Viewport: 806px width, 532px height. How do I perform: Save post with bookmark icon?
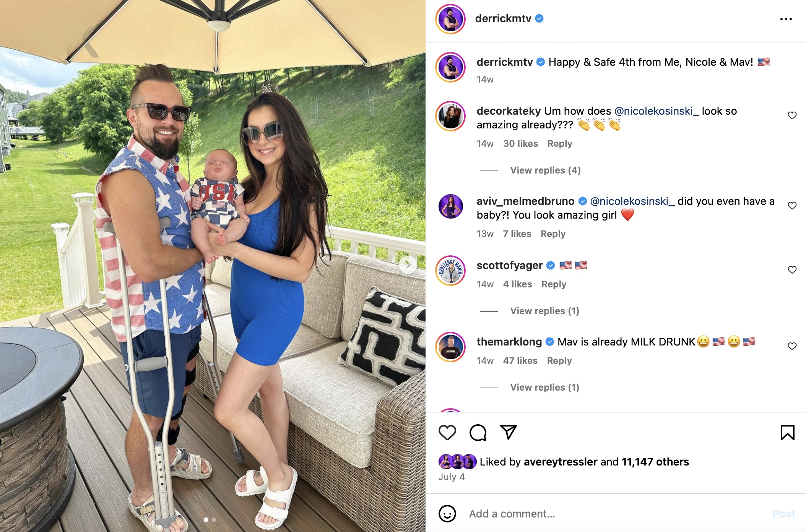coord(787,433)
